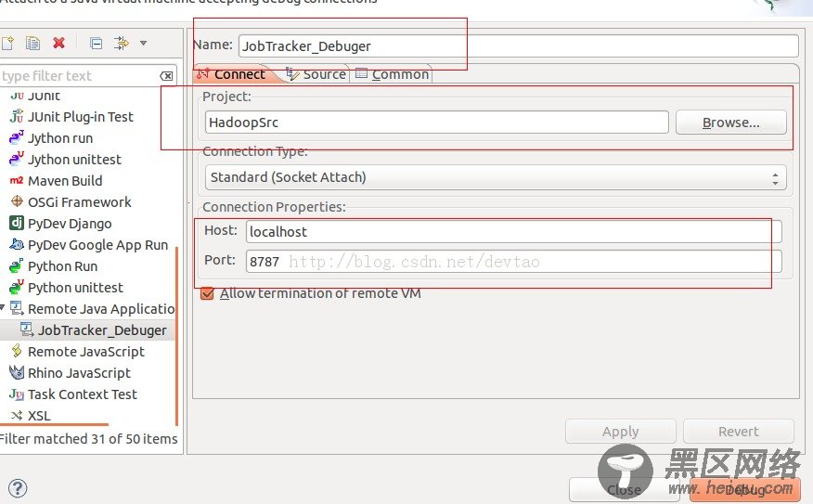Click the Remote Java Application icon

point(17,308)
